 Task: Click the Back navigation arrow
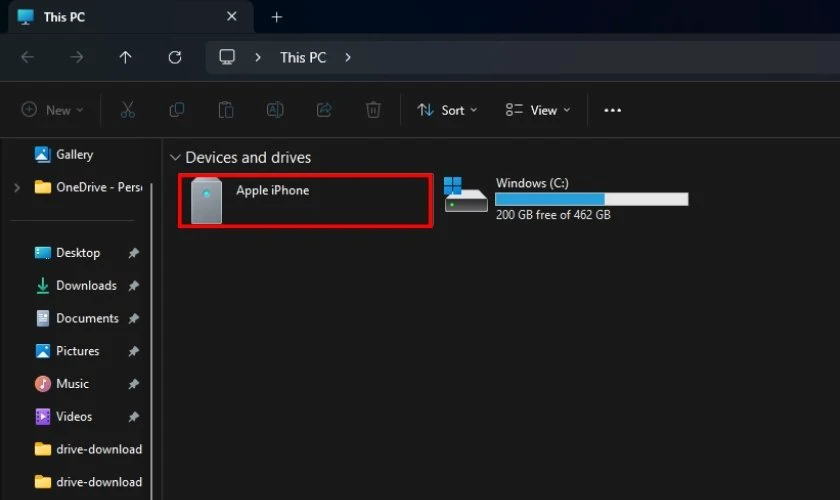(27, 57)
